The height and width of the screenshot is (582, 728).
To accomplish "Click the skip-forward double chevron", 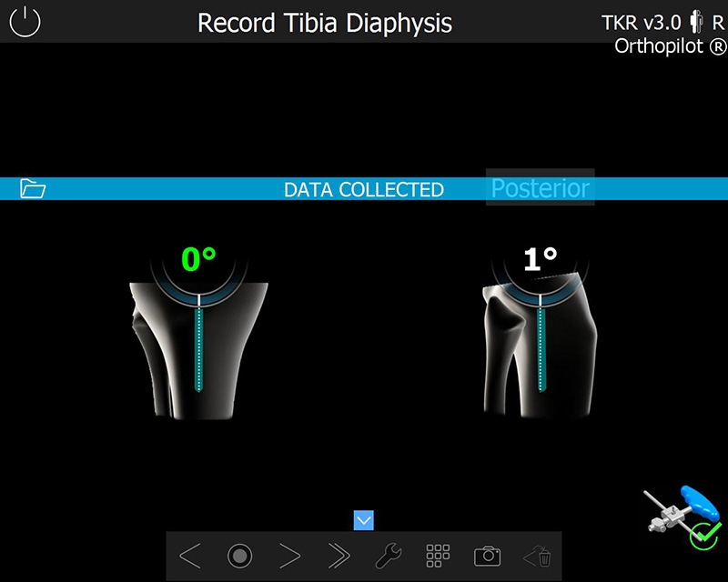I will tap(339, 555).
